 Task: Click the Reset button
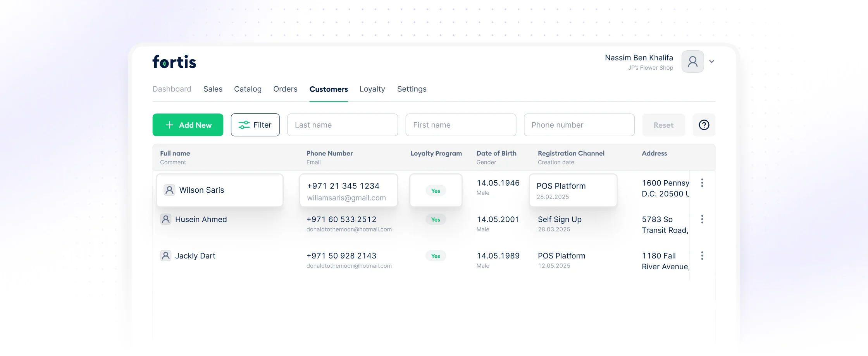coord(663,125)
